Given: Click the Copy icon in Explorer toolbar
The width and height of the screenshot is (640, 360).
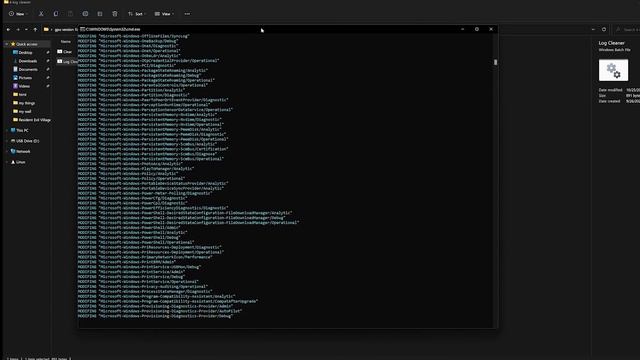Looking at the screenshot, I should tap(56, 14).
